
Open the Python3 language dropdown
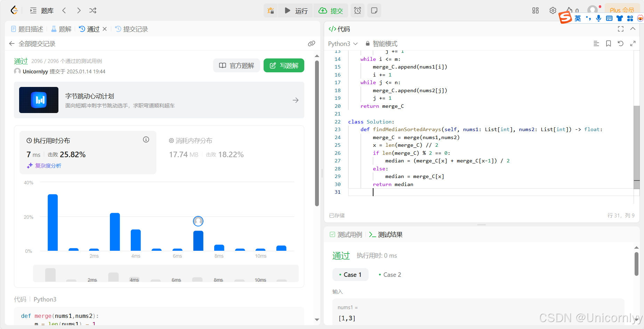point(343,44)
